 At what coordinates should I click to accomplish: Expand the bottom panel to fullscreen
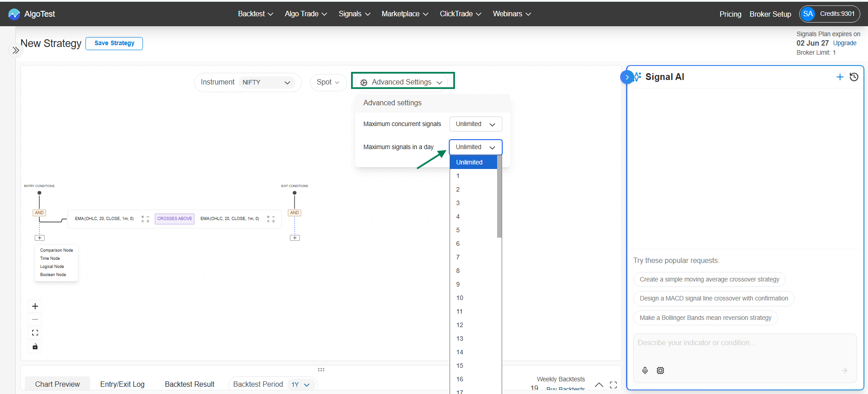tap(613, 385)
